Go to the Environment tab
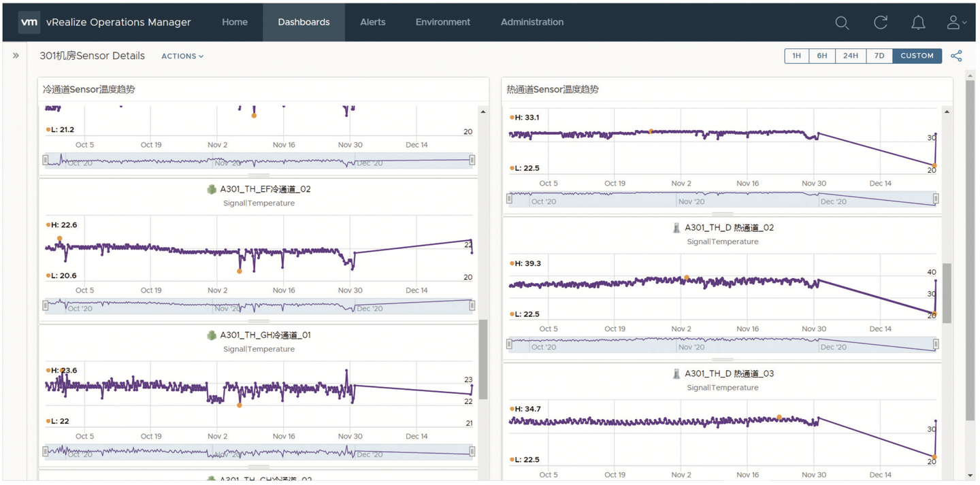 (442, 22)
